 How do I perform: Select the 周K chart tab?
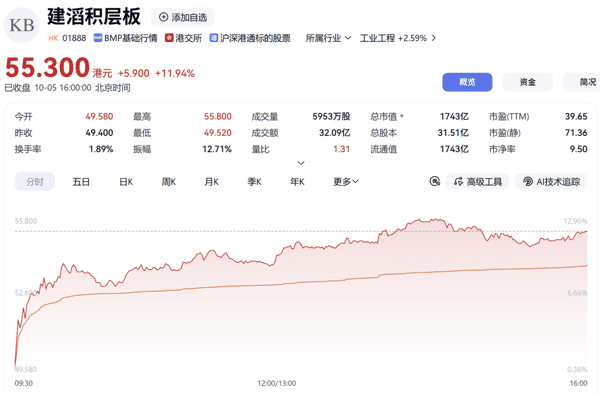pos(168,182)
